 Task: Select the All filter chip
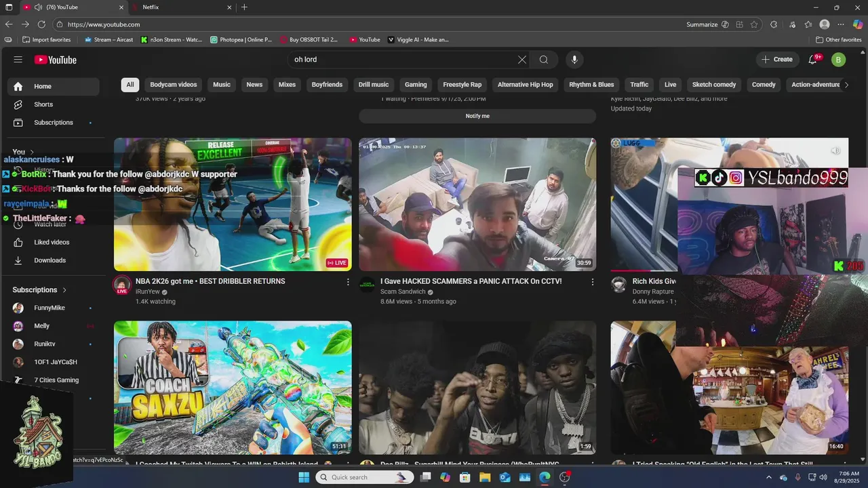tap(130, 85)
